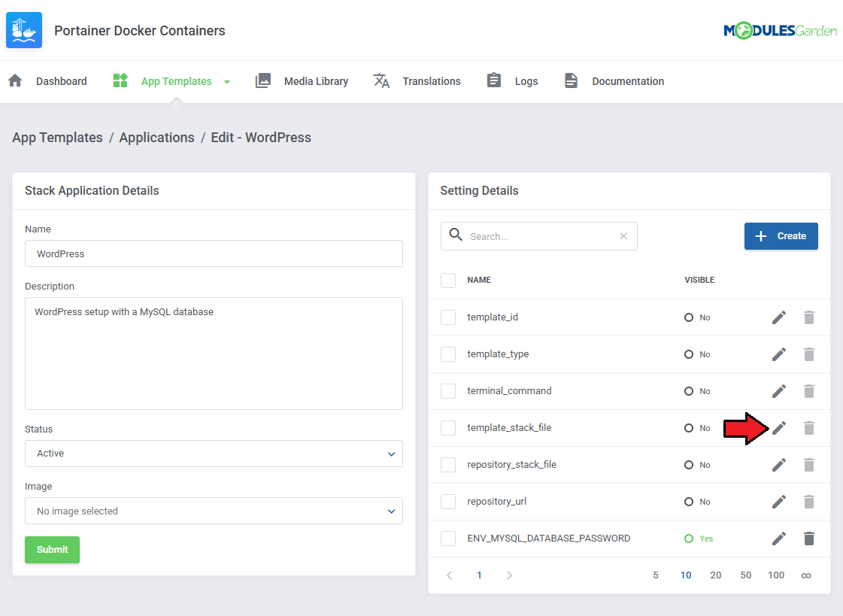Check the template_stack_file row checkbox
This screenshot has width=843, height=616.
tap(448, 428)
